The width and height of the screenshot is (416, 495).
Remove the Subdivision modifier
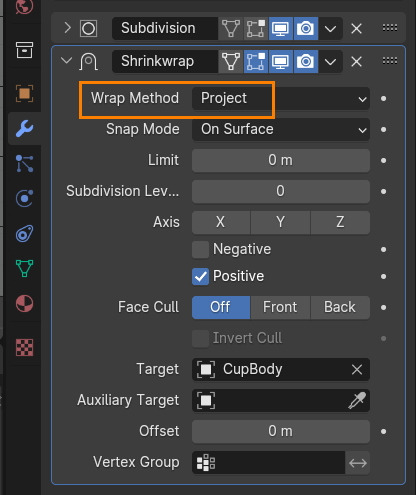coord(356,29)
